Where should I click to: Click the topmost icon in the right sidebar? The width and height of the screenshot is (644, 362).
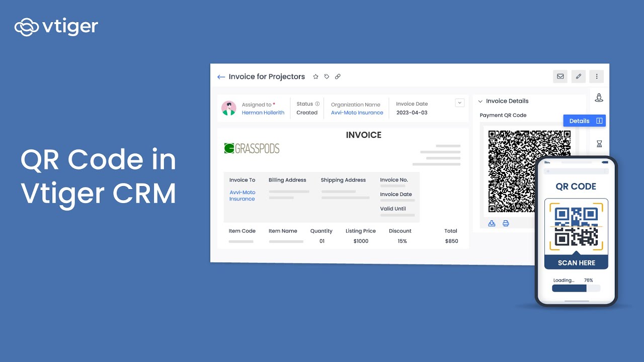coord(599,98)
